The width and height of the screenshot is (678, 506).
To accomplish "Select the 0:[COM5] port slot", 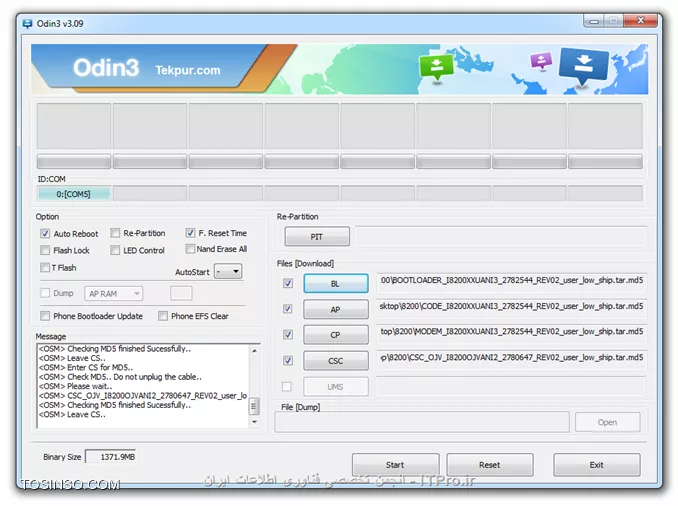I will coord(74,194).
